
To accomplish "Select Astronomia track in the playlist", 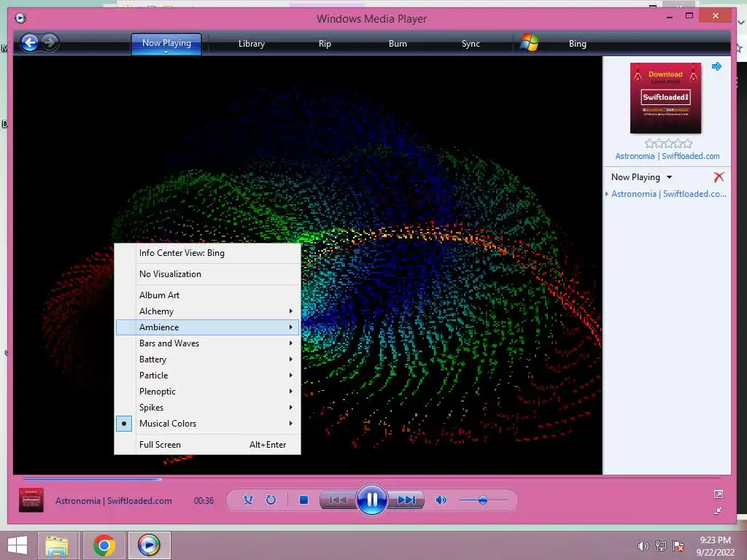I will click(668, 194).
